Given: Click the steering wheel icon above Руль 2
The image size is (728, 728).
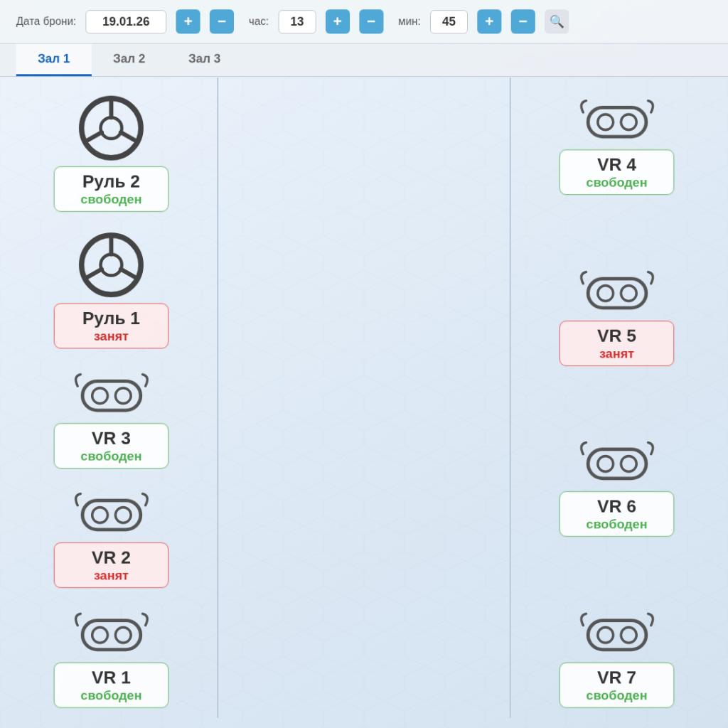Looking at the screenshot, I should (x=111, y=128).
